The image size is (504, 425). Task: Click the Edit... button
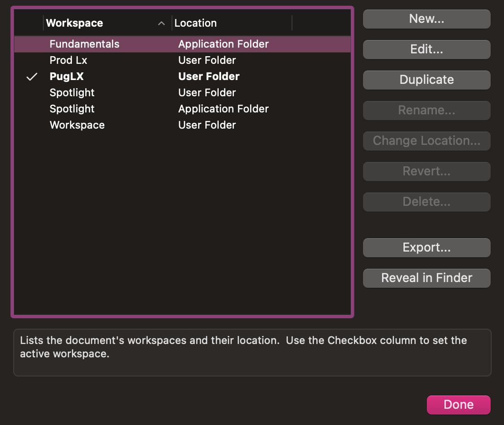click(426, 49)
